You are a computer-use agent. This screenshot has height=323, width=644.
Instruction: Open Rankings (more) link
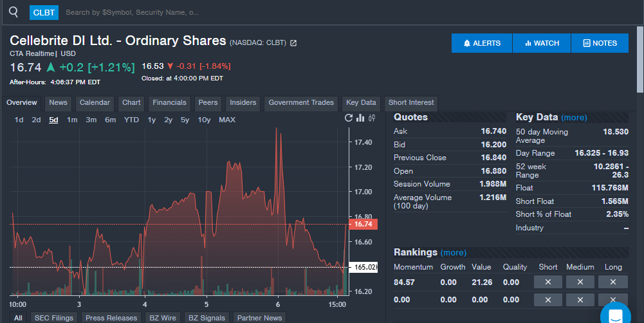point(453,253)
